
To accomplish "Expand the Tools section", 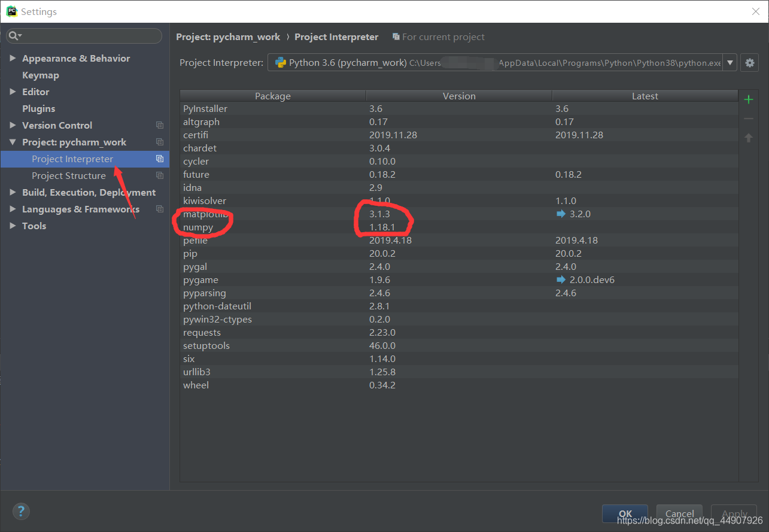I will [13, 226].
